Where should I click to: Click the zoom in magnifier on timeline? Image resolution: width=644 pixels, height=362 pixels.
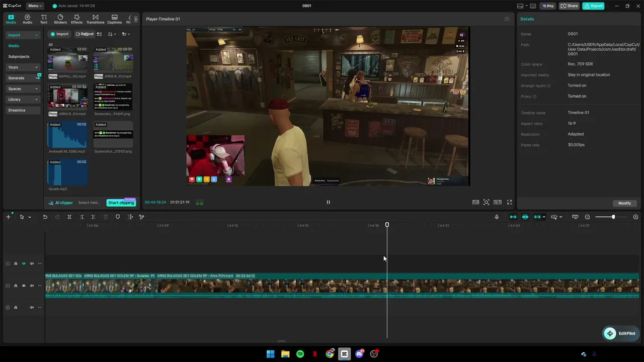pyautogui.click(x=635, y=217)
